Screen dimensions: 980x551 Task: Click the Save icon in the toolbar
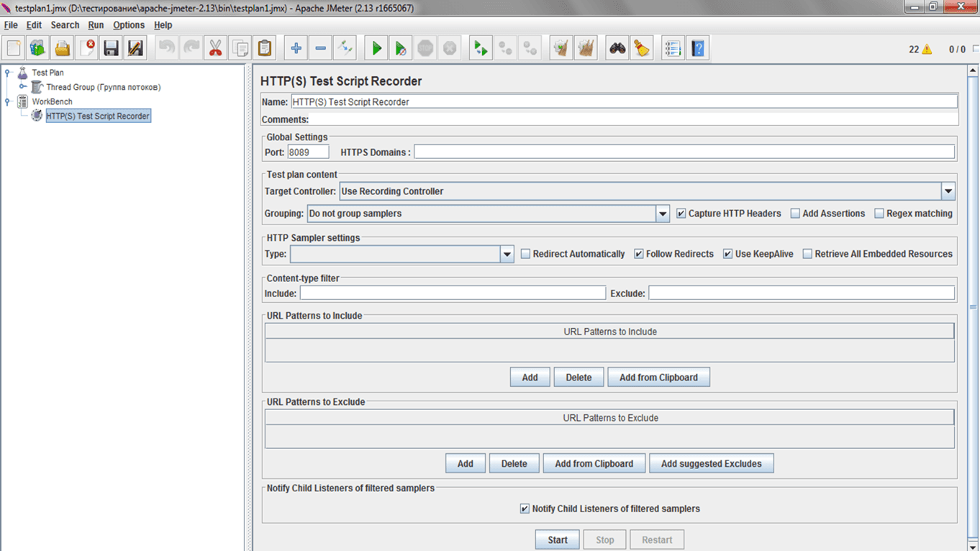tap(111, 48)
